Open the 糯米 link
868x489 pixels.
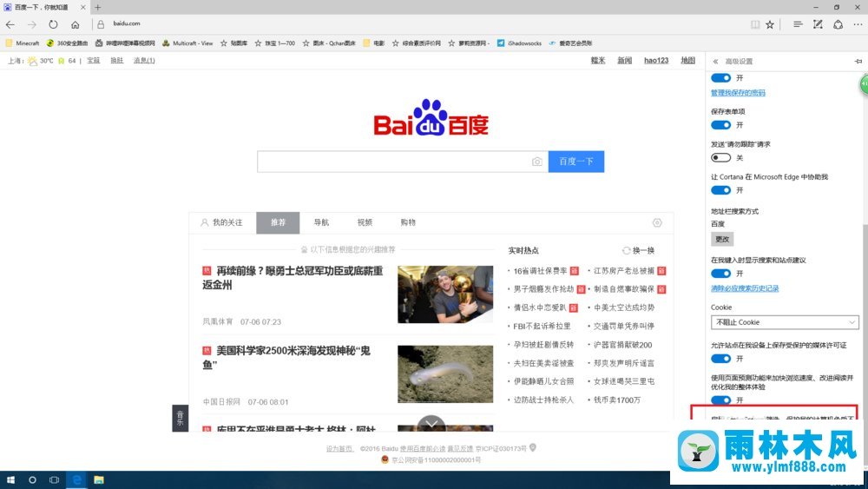[x=598, y=60]
